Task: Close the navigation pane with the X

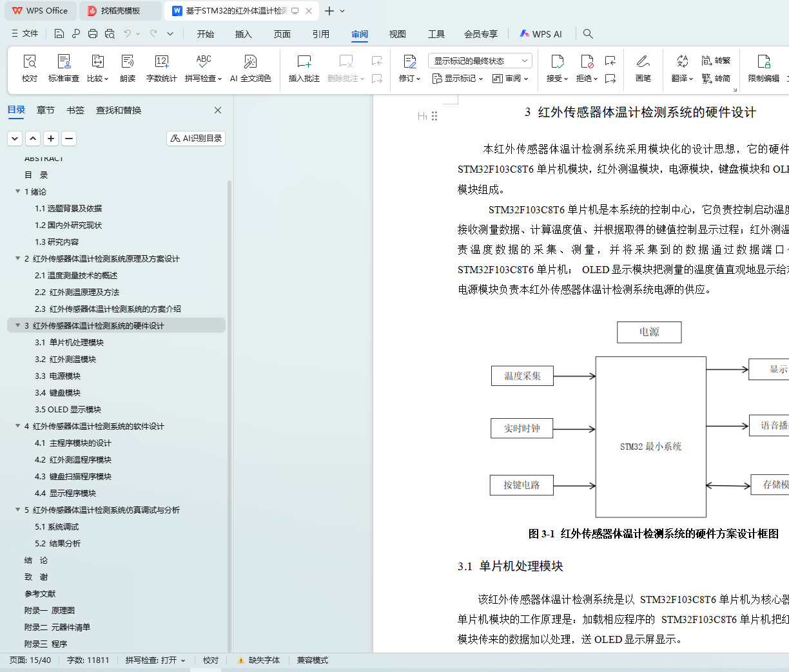Action: click(218, 110)
